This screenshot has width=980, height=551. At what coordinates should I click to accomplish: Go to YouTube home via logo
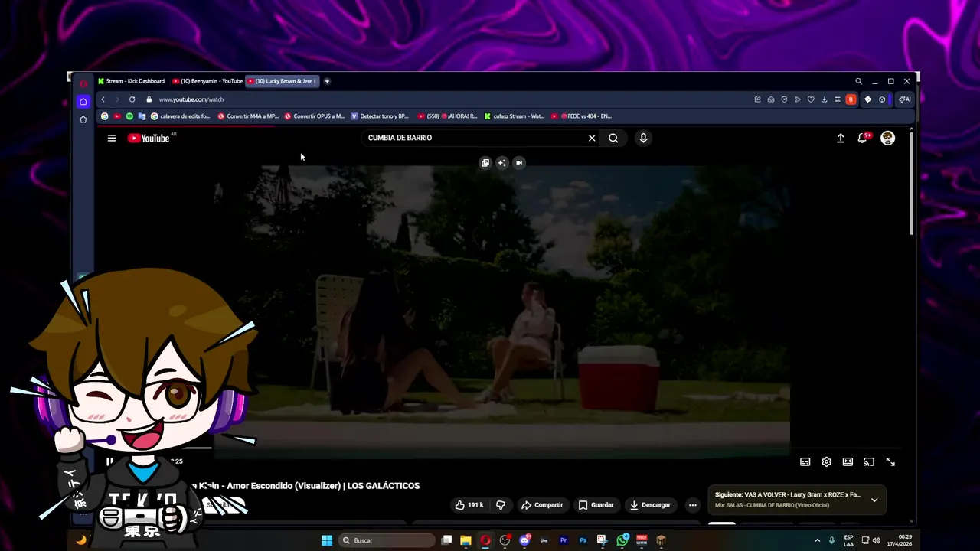(149, 138)
